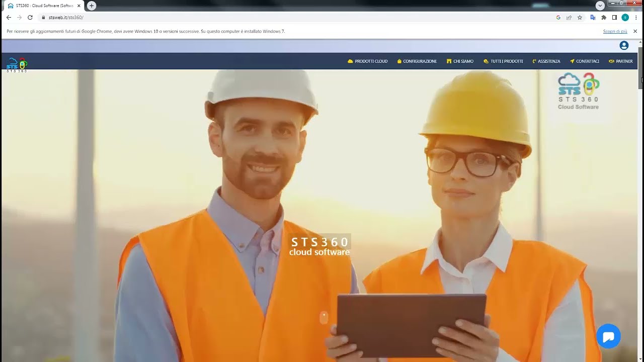Open the Extensions puzzle menu
Screen dimensions: 644x362
click(x=604, y=17)
